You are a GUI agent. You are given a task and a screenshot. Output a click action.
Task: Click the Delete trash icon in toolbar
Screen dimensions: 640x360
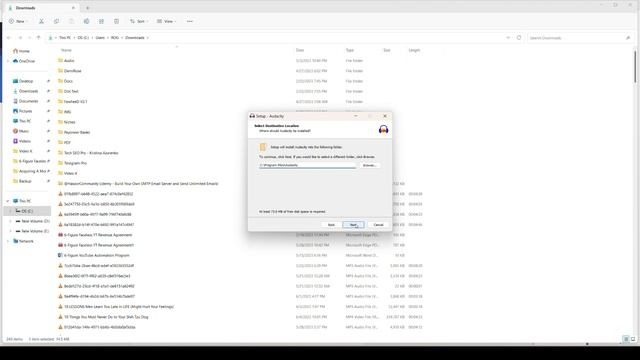(x=116, y=21)
